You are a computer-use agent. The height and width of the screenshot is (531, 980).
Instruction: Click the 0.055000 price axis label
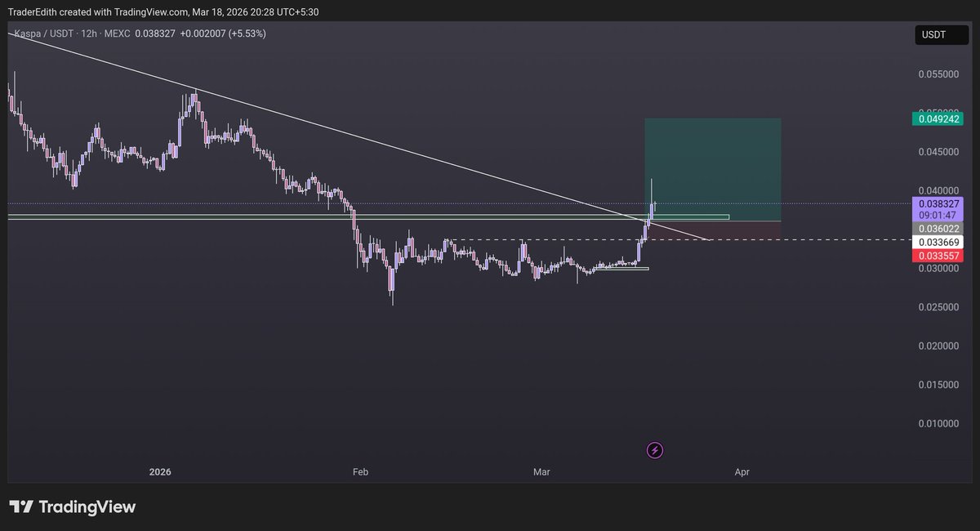pyautogui.click(x=938, y=74)
